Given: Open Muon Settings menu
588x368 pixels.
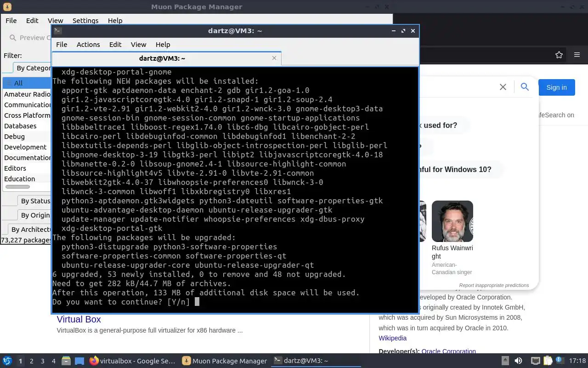Looking at the screenshot, I should point(85,21).
